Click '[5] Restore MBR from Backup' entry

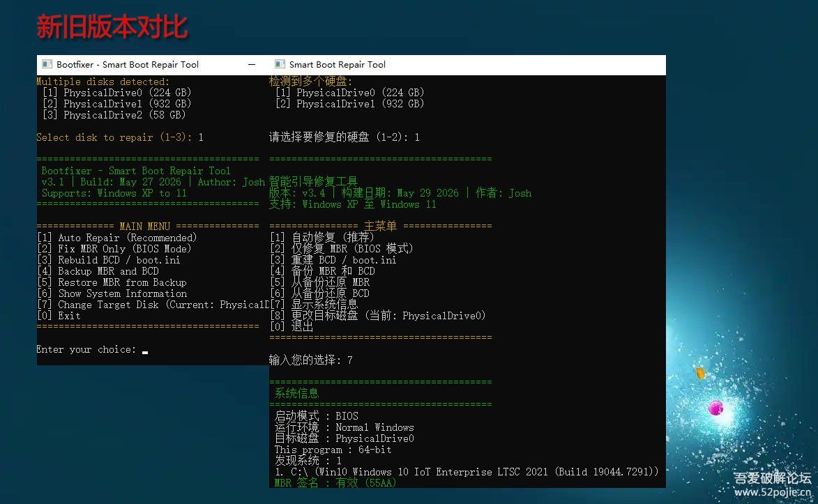tap(111, 282)
